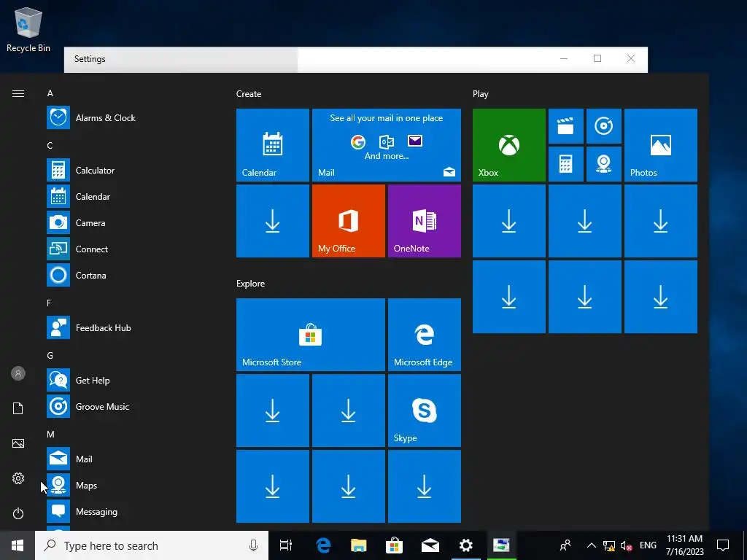
Task: Open the Skype tile
Action: click(425, 411)
